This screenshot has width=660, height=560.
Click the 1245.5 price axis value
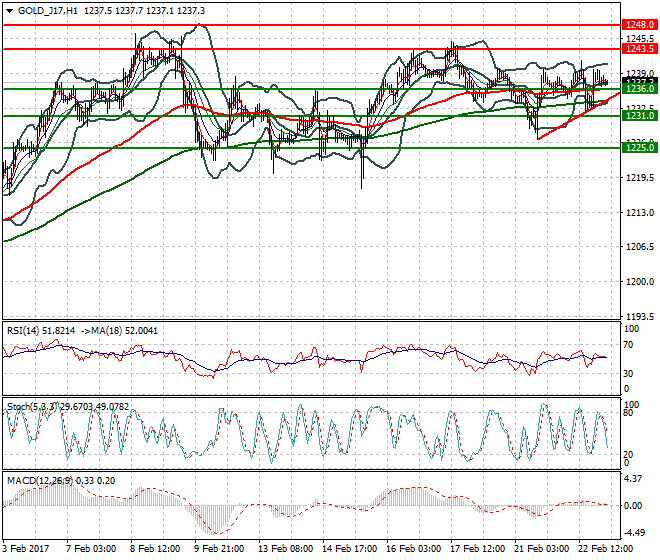click(x=640, y=39)
